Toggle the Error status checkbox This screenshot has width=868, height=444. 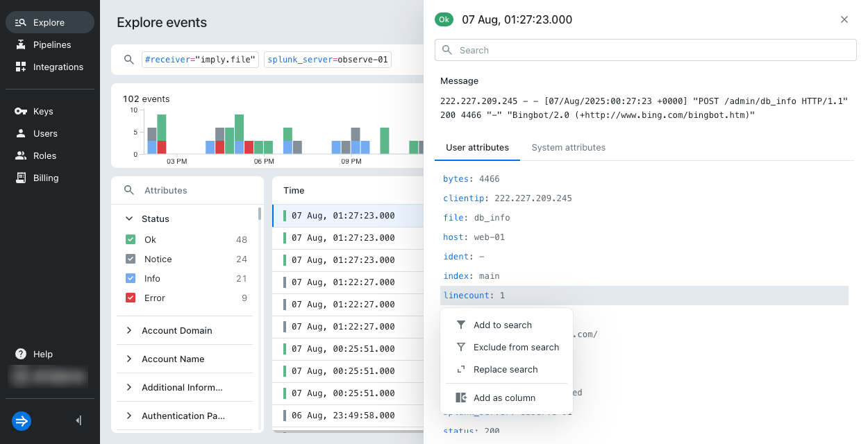[x=131, y=298]
